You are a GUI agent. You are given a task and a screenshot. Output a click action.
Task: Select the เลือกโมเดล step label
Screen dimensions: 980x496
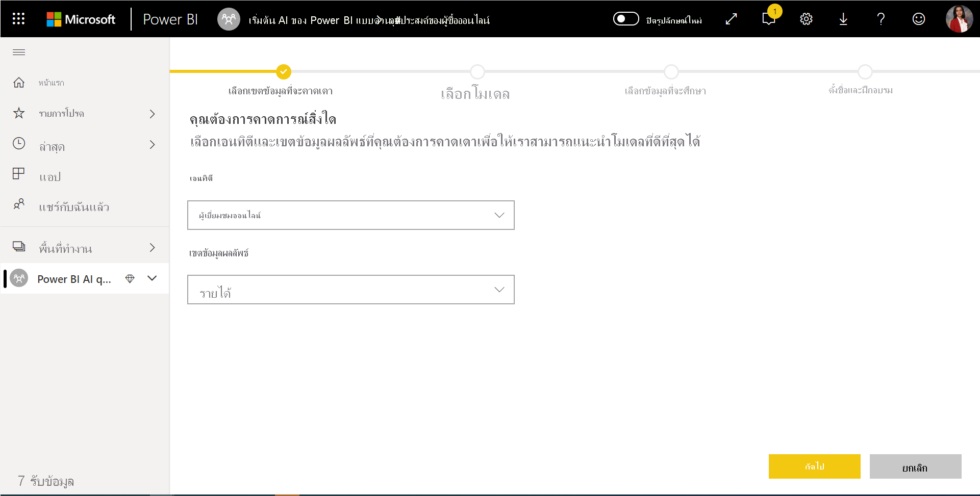[x=475, y=94]
